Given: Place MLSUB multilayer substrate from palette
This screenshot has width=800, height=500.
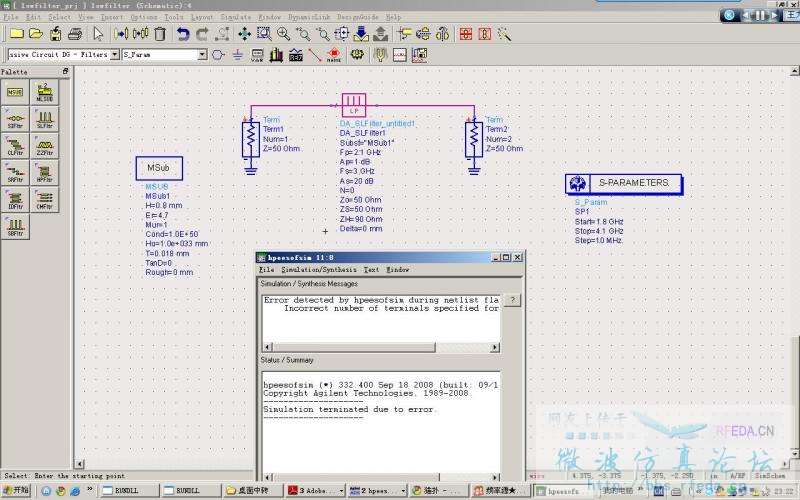Looking at the screenshot, I should click(44, 92).
